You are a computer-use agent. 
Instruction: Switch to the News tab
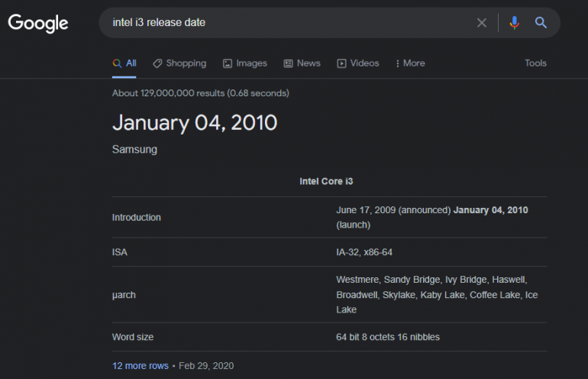[302, 63]
